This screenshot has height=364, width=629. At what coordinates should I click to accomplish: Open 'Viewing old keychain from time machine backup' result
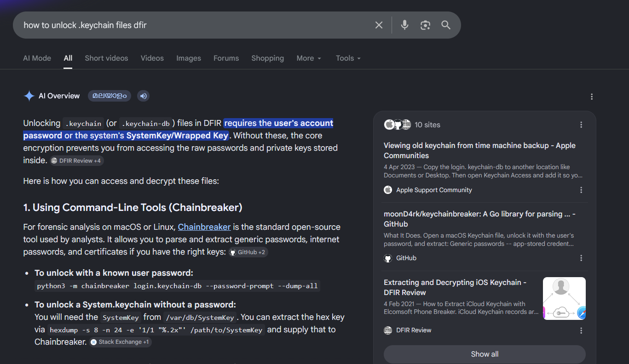coord(479,150)
